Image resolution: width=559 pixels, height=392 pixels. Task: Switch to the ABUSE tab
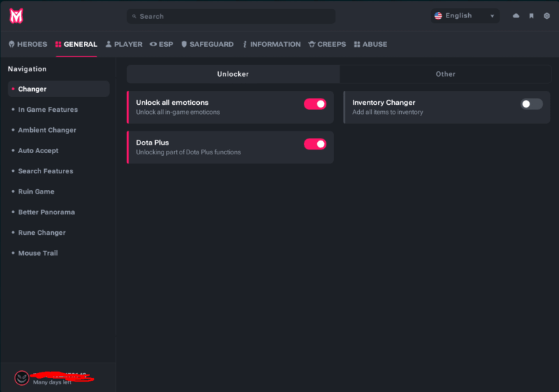[371, 44]
